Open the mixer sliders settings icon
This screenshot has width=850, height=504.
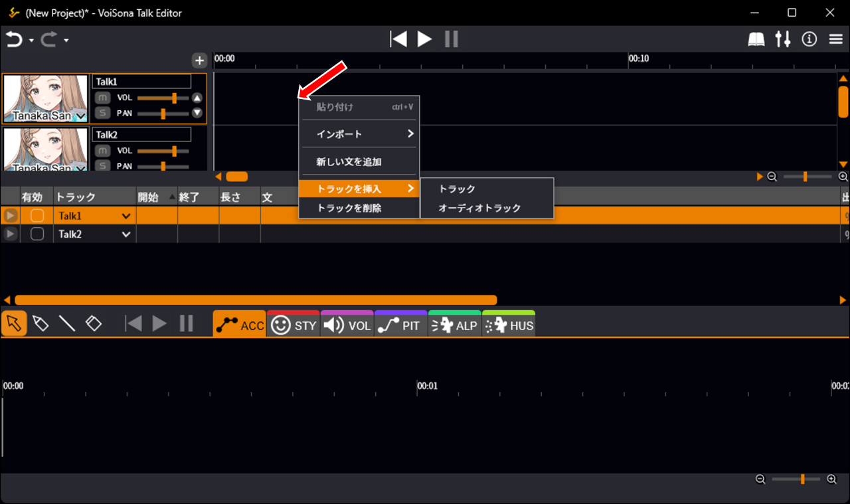pyautogui.click(x=783, y=39)
